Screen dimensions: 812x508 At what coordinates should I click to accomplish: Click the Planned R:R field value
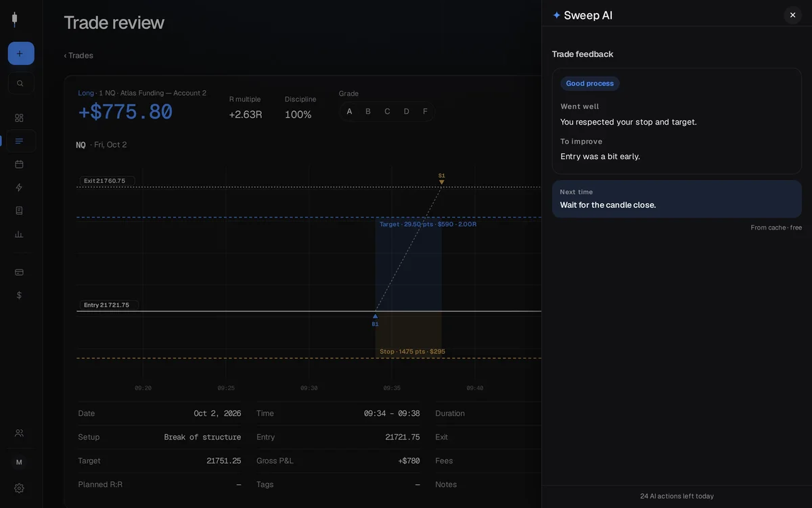tap(238, 484)
